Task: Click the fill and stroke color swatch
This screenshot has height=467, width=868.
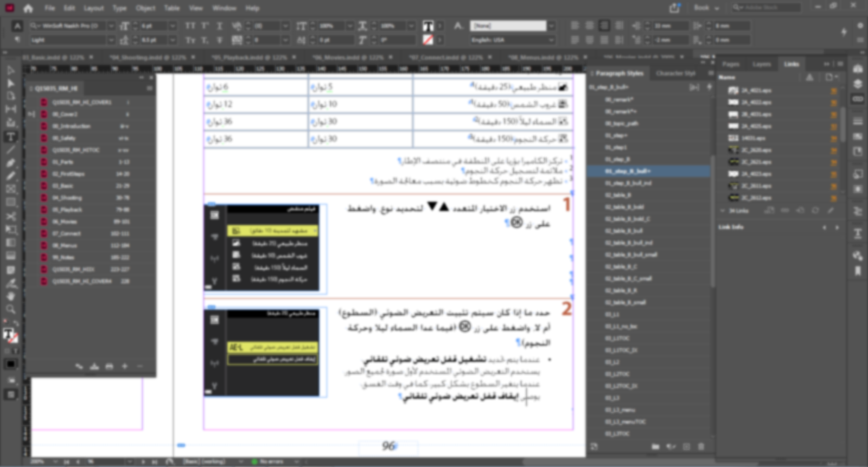Action: coord(10,336)
